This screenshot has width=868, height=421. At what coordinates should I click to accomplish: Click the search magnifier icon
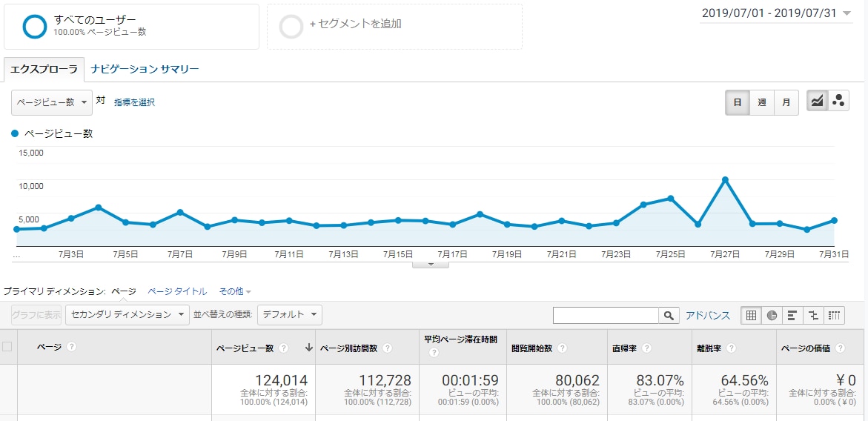tap(668, 315)
